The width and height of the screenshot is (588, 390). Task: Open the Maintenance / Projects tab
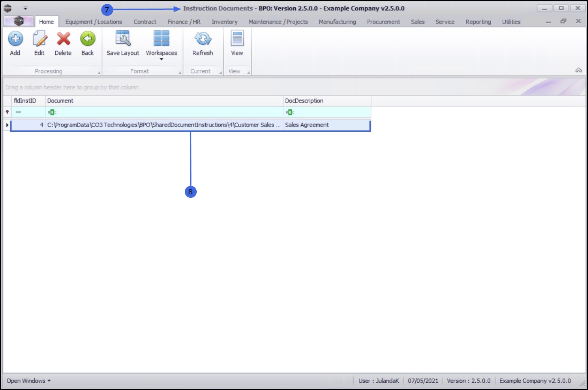point(278,22)
